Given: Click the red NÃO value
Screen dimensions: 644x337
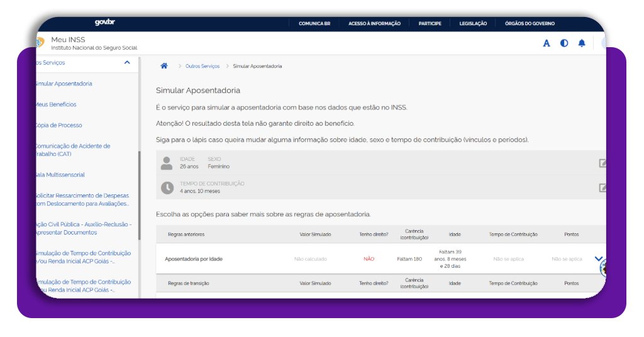Looking at the screenshot, I should click(x=369, y=259).
